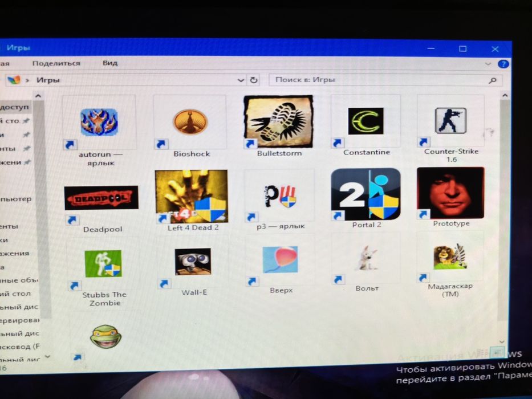Screen dimensions: 532x399
Task: Launch the Portal 2 icon
Action: (366, 194)
